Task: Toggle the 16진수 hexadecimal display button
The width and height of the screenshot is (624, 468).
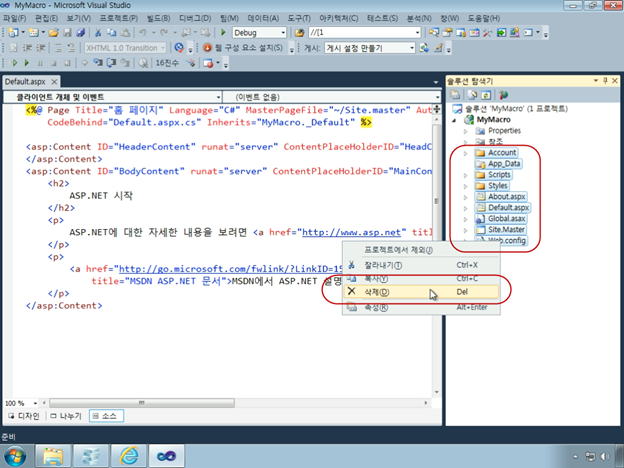Action: pos(167,63)
